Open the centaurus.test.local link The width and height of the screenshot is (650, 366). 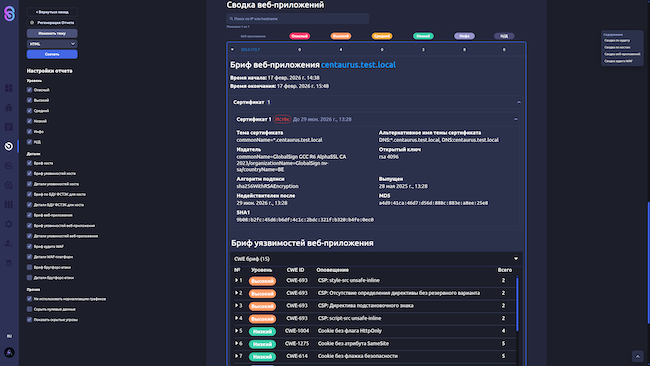[358, 65]
